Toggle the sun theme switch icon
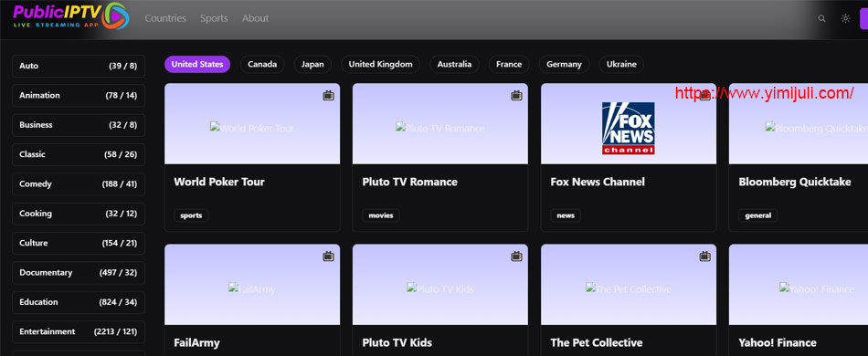 pos(845,18)
